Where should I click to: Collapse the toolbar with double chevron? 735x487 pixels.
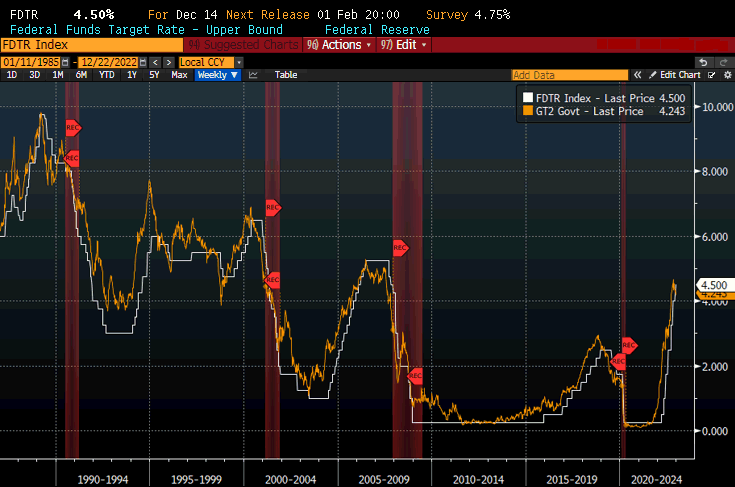(x=638, y=75)
